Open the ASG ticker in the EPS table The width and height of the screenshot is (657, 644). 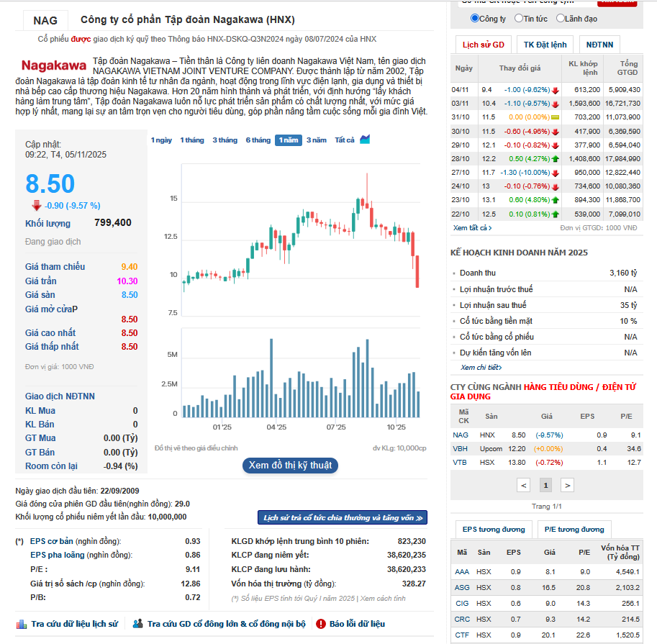tap(462, 588)
